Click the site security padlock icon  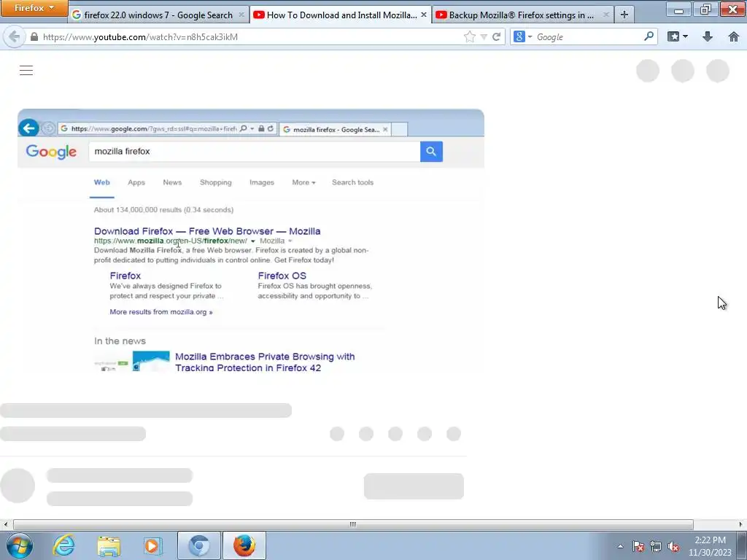[x=34, y=36]
